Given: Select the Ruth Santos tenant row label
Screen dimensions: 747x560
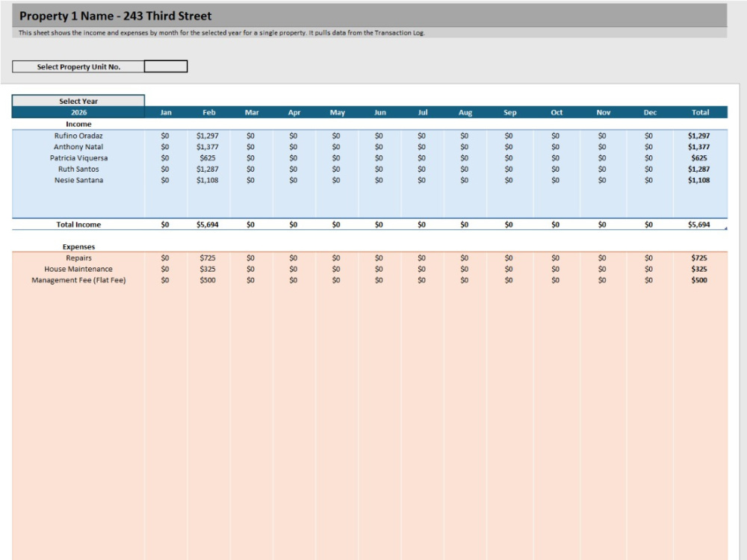Looking at the screenshot, I should coord(78,169).
